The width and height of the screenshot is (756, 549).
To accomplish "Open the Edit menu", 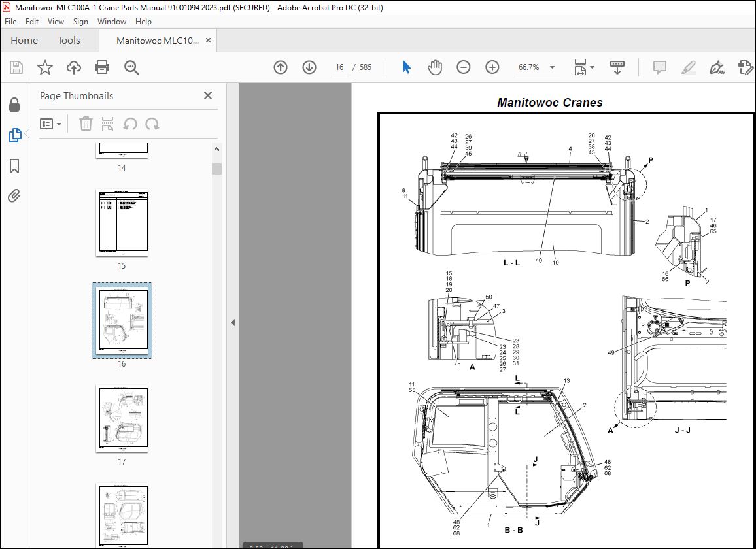I will pyautogui.click(x=32, y=21).
